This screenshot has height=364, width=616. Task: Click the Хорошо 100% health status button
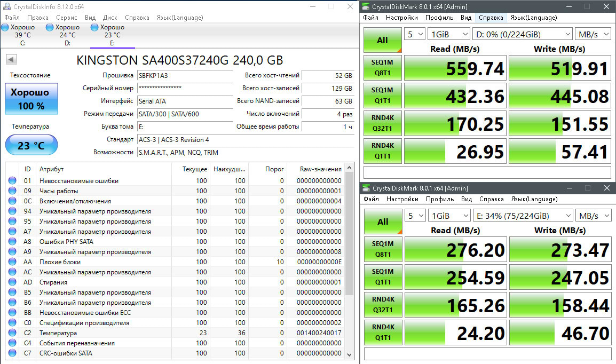[31, 99]
